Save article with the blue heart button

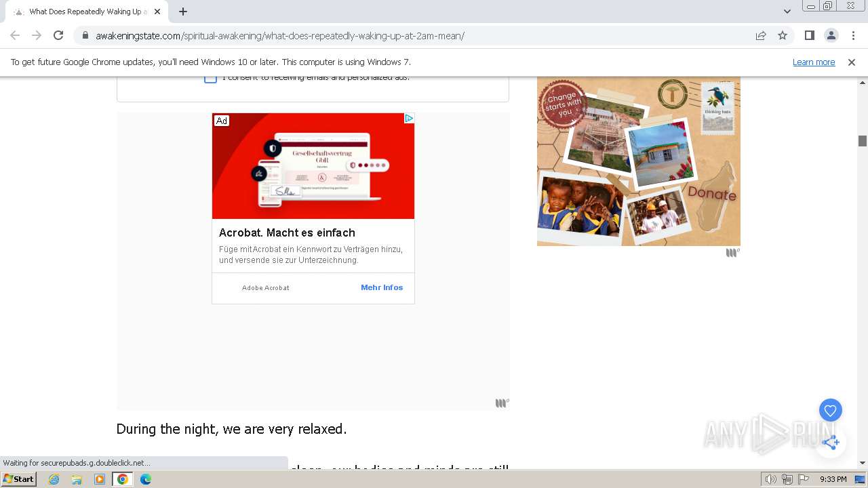(831, 410)
